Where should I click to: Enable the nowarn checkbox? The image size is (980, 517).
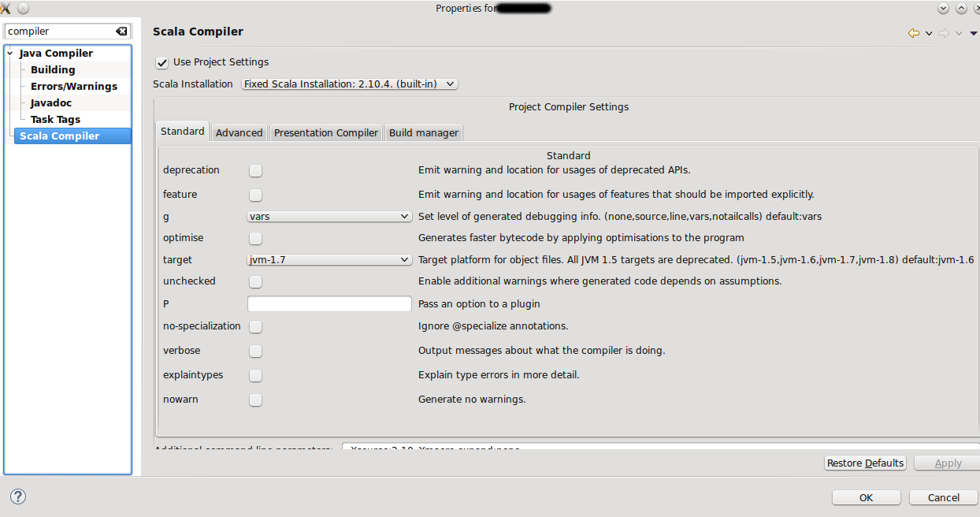click(255, 400)
